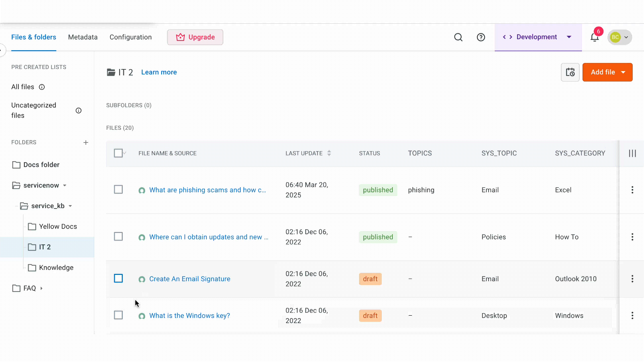The image size is (644, 362).
Task: Open the search bar
Action: tap(458, 37)
